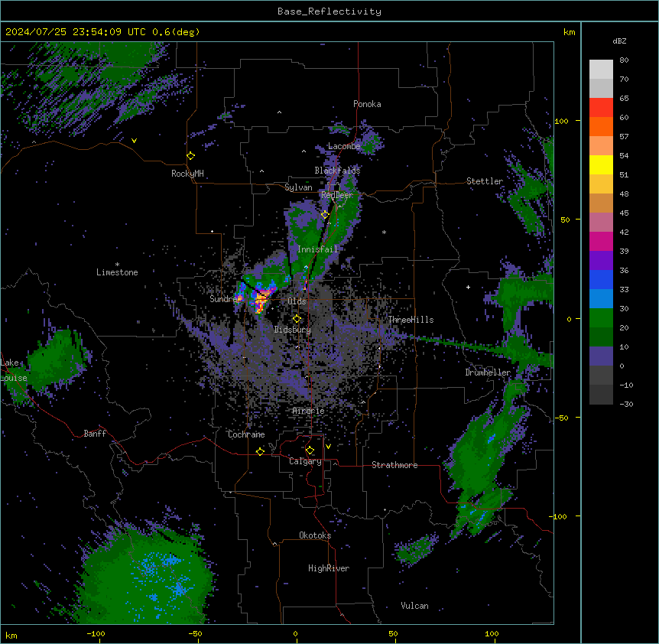The height and width of the screenshot is (644, 659).
Task: Click the Okotoks label
Action: coord(315,535)
